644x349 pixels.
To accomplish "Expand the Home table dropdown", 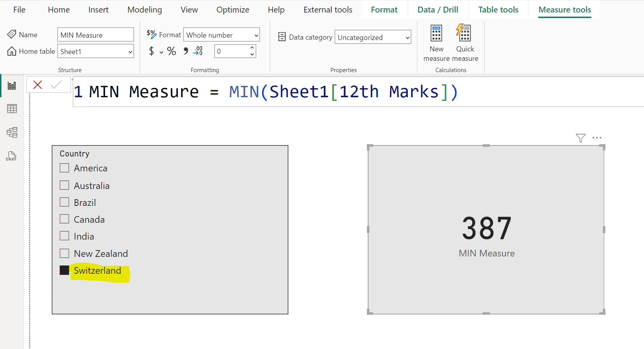I will pos(130,51).
